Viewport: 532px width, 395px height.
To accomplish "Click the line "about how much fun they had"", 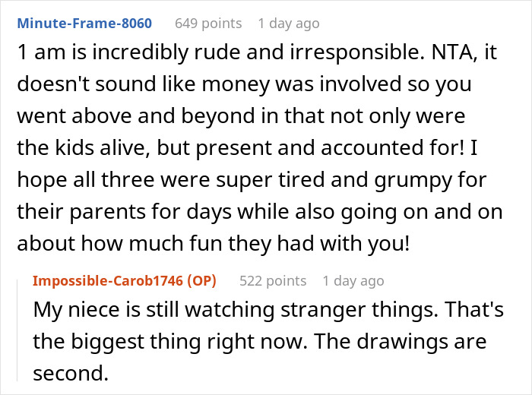I will coord(212,245).
